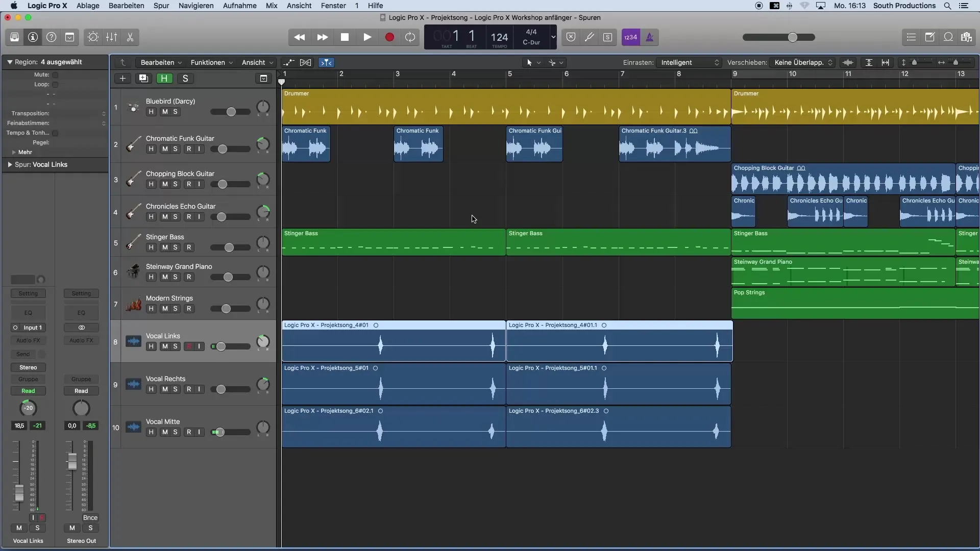Mute the Chromatic Funk Guitar track
Screen dimensions: 980x551
point(165,149)
